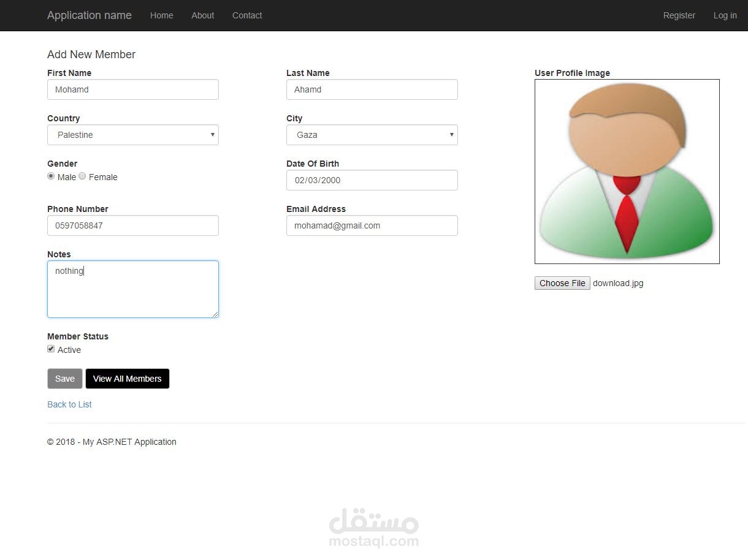This screenshot has width=748, height=560.
Task: Open the City dropdown showing Gaza
Action: tap(372, 135)
